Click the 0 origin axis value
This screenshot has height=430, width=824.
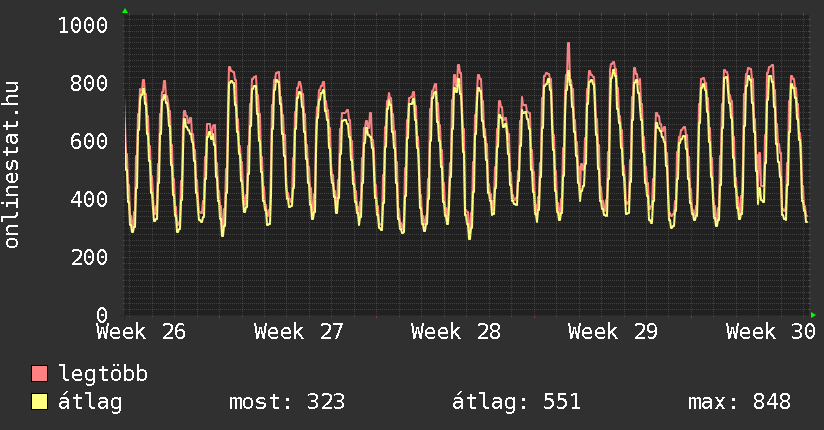[x=102, y=315]
